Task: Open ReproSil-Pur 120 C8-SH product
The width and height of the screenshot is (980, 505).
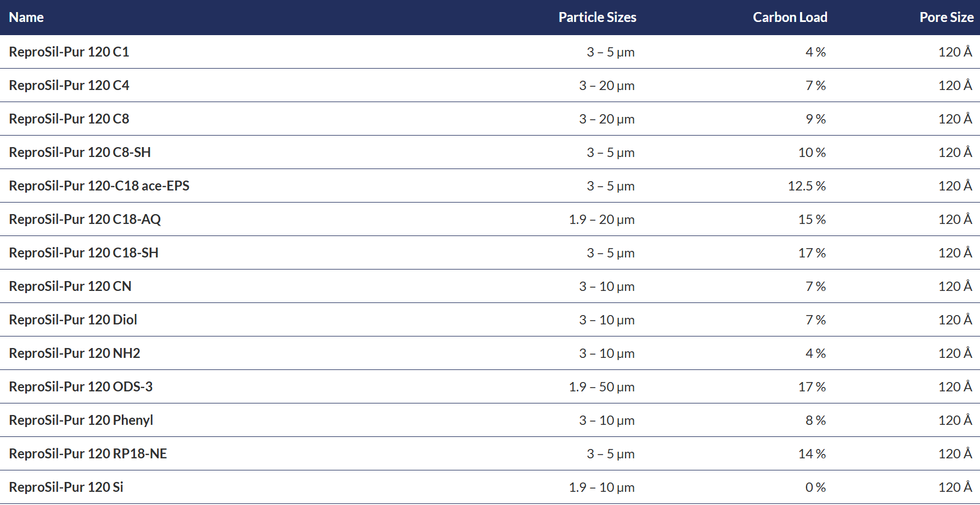Action: coord(80,153)
